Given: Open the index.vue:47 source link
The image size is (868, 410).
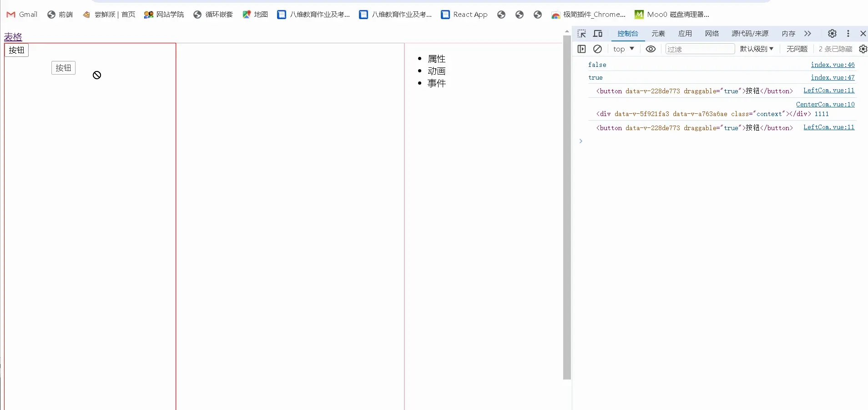Looking at the screenshot, I should (x=833, y=78).
